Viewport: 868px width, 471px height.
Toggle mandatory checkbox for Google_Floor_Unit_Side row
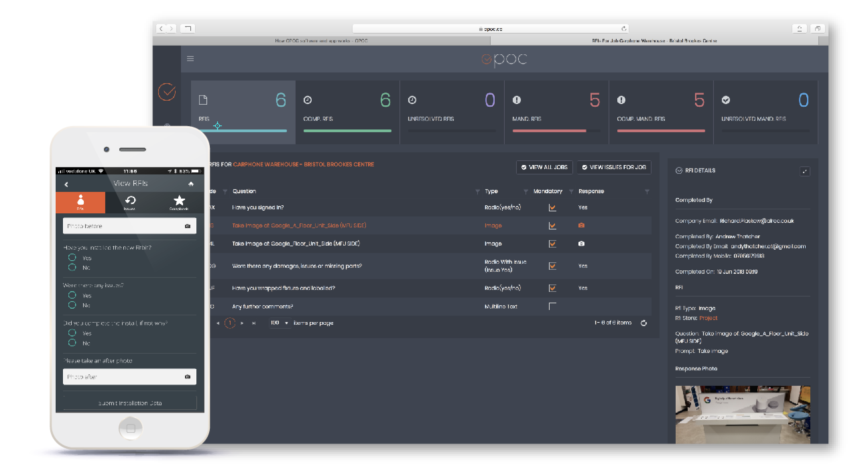point(552,244)
